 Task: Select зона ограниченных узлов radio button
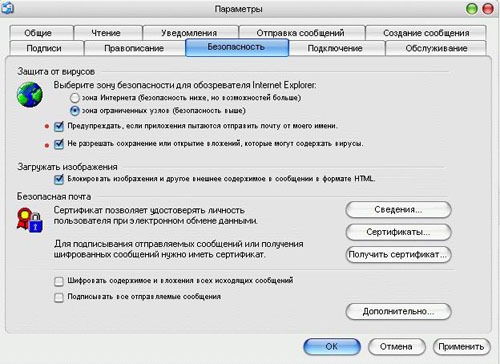click(75, 111)
